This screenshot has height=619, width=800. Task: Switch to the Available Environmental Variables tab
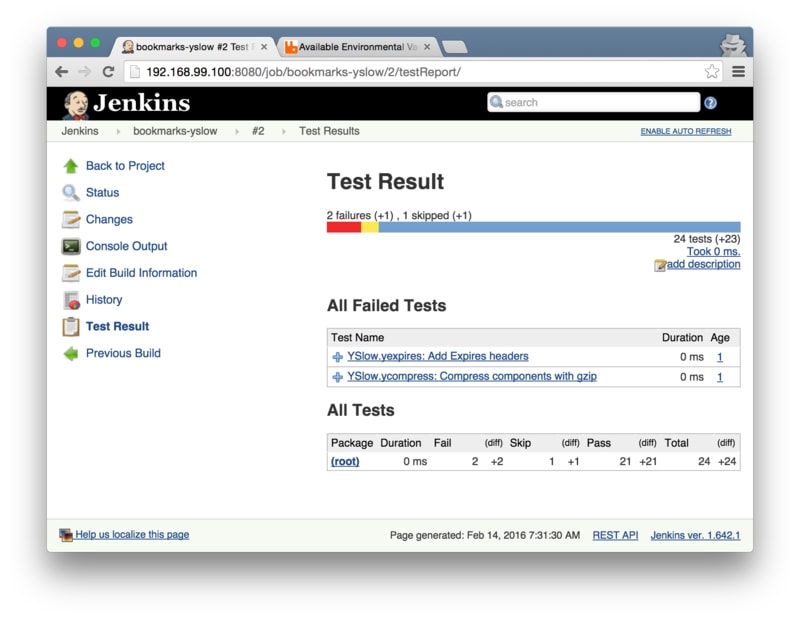(x=355, y=47)
